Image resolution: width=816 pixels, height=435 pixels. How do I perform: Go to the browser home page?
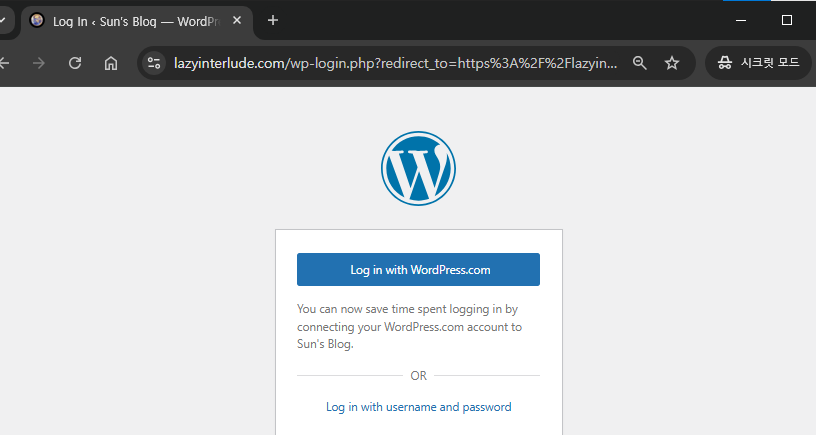(111, 63)
